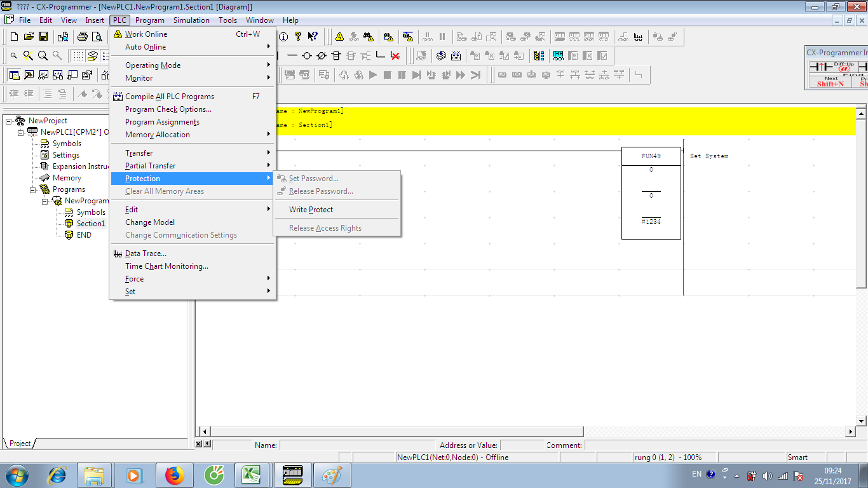
Task: Collapse the NewProject root node
Action: tap(8, 121)
